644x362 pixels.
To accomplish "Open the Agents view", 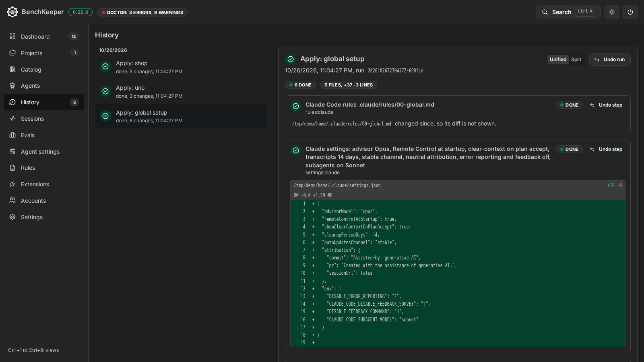I will pos(44,86).
